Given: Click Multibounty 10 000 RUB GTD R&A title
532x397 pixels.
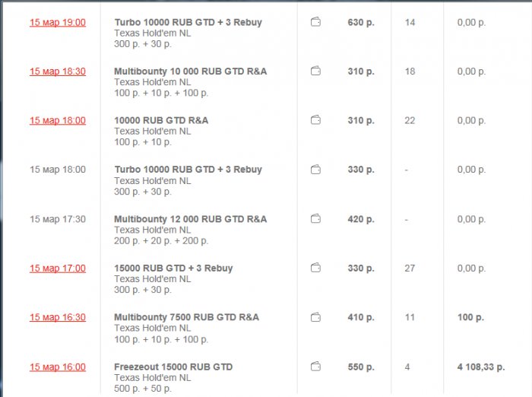Looking at the screenshot, I should (x=190, y=71).
